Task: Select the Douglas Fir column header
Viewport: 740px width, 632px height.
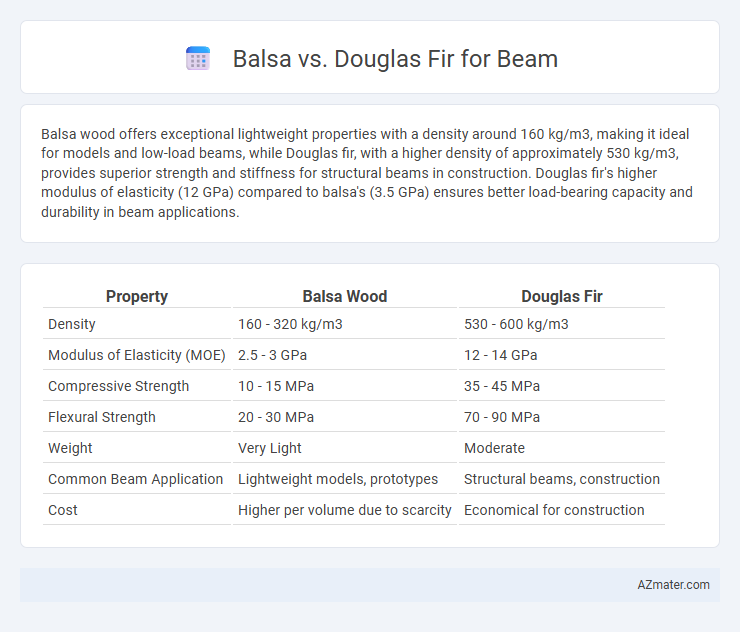Action: [x=562, y=296]
